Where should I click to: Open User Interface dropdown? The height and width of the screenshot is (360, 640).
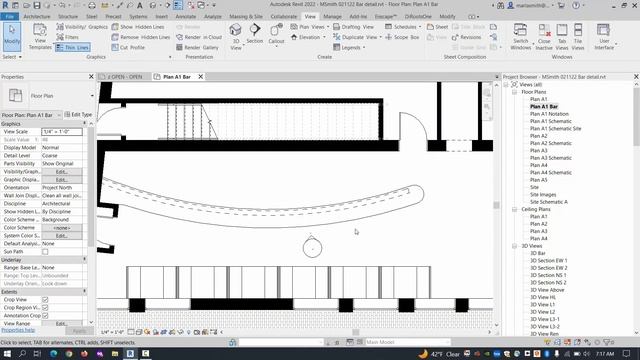pyautogui.click(x=604, y=37)
